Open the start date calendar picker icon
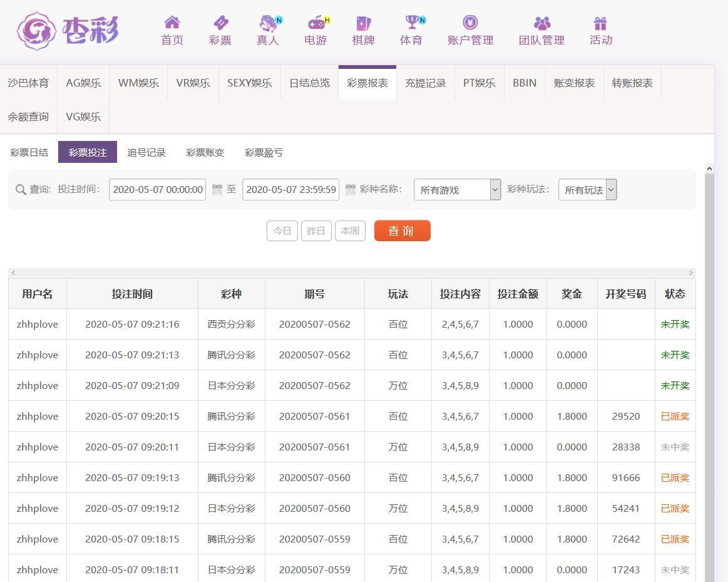Screen dimensions: 728x582 tap(217, 189)
